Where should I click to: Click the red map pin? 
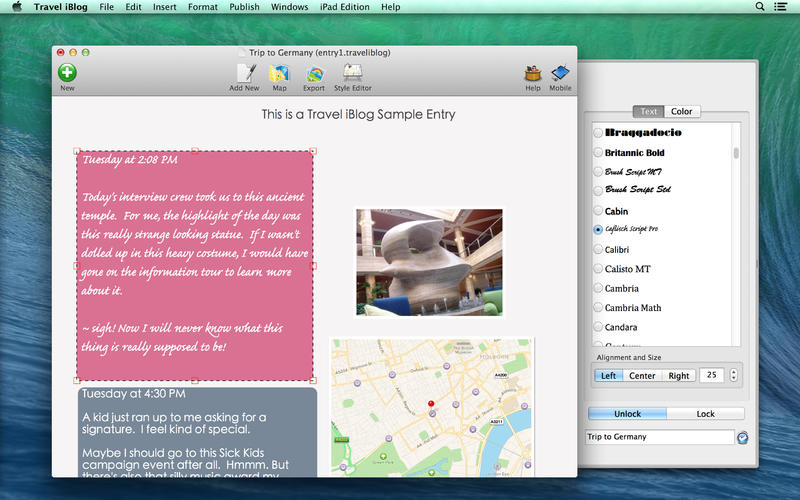(x=431, y=405)
